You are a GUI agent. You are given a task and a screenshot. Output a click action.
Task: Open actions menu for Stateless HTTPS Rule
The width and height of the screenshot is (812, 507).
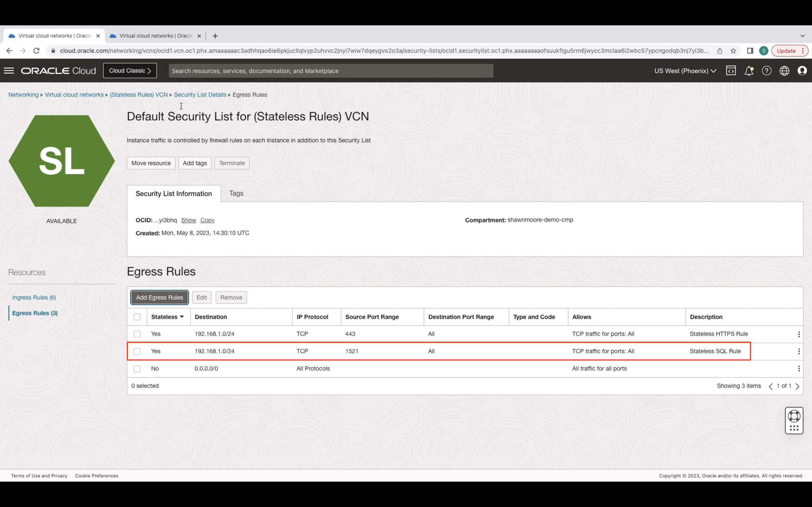tap(798, 334)
